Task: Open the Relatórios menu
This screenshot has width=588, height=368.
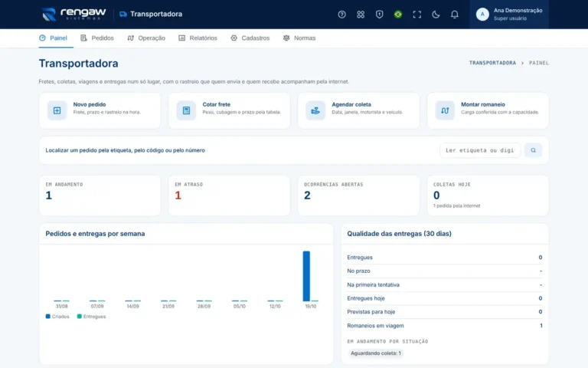Action: click(198, 38)
